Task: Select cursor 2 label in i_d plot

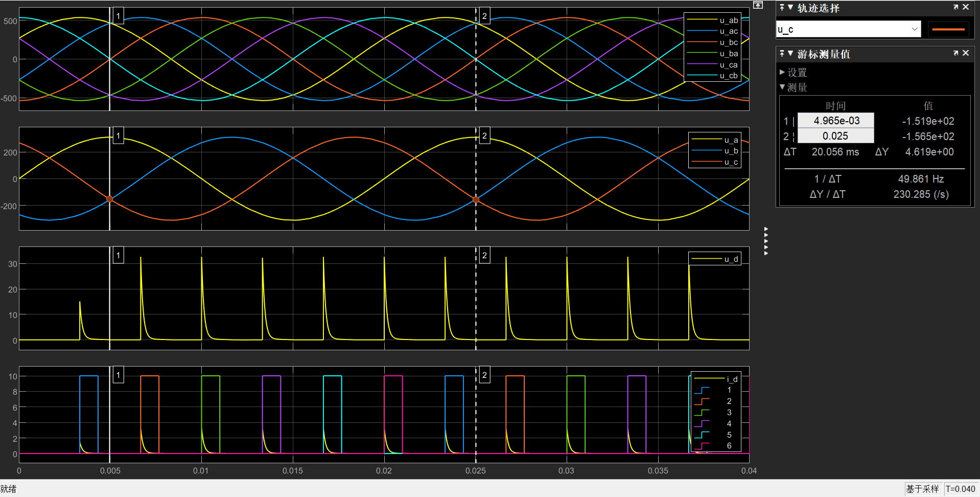Action: click(x=484, y=375)
